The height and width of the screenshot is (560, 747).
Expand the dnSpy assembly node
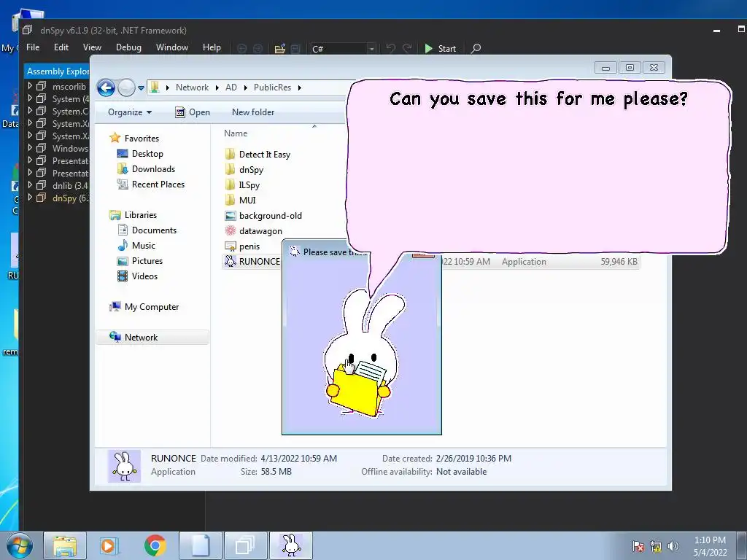point(30,197)
